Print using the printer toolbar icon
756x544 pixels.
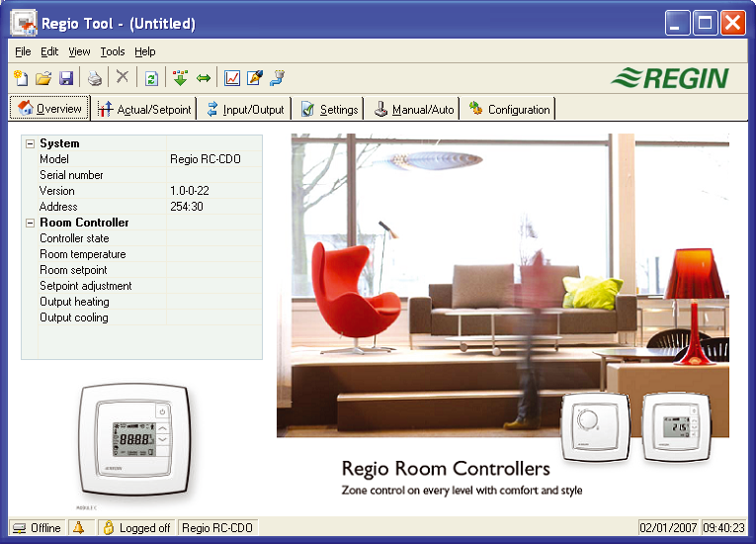click(95, 78)
